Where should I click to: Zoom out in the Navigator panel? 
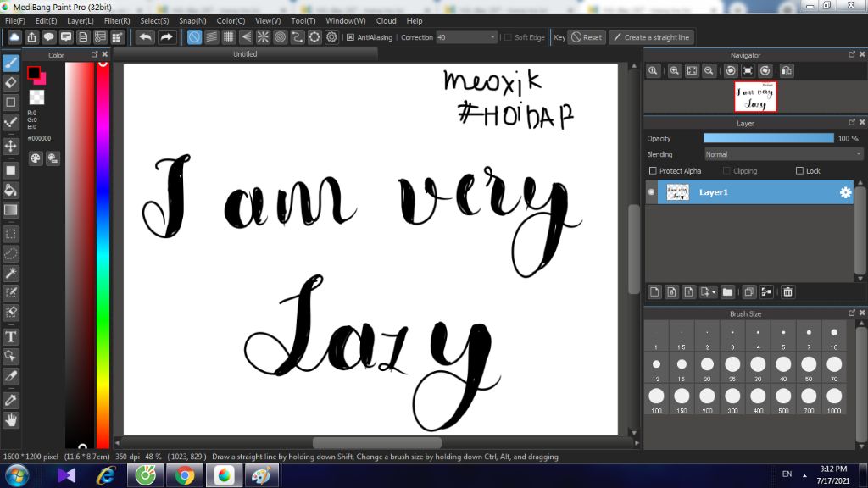709,71
